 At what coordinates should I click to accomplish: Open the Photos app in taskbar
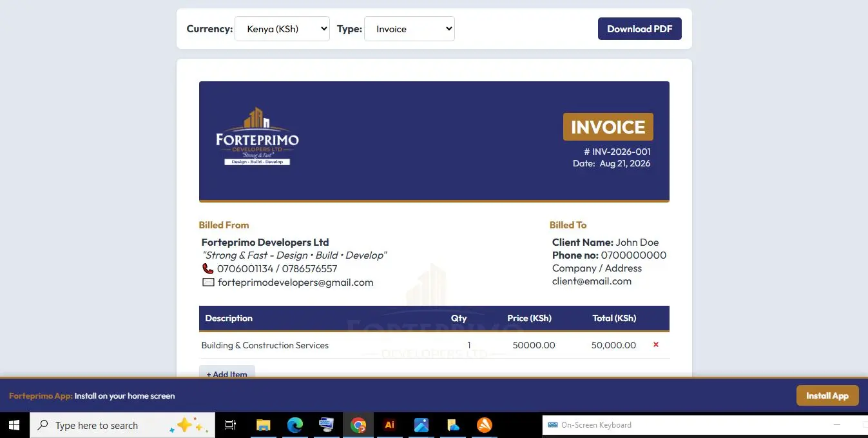[421, 425]
